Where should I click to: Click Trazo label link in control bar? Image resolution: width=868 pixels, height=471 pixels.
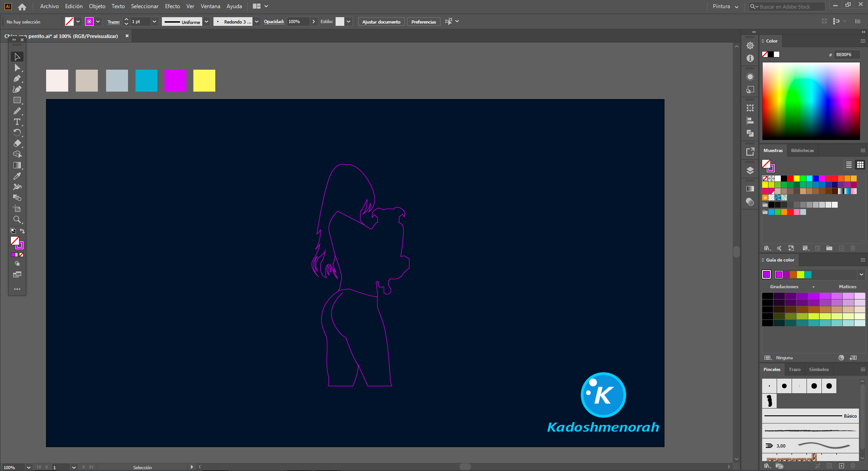click(114, 22)
